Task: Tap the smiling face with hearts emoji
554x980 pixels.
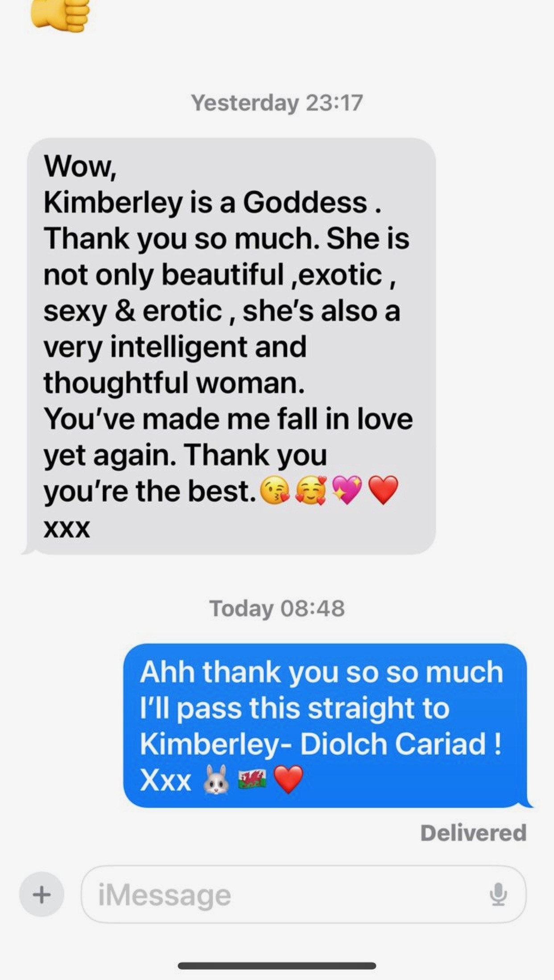Action: [311, 490]
